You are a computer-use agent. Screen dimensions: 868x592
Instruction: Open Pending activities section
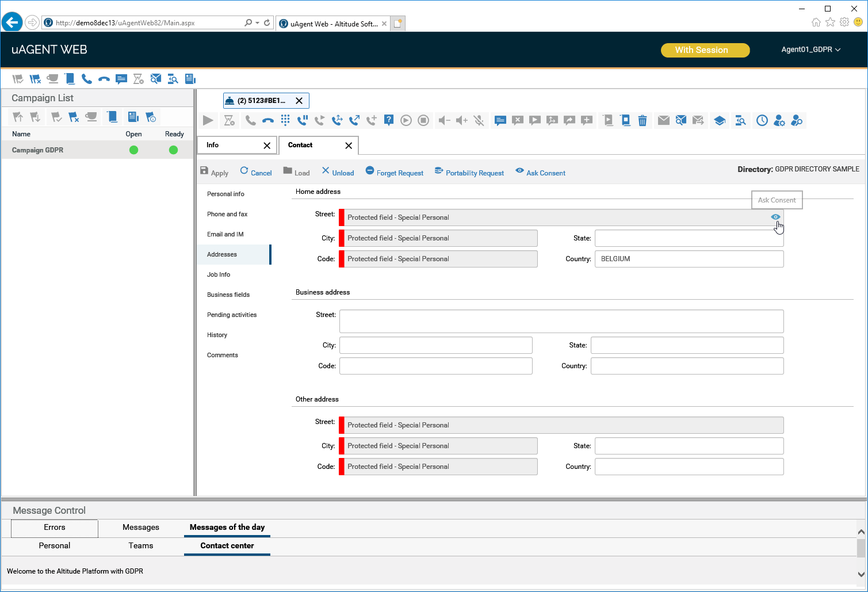pos(232,315)
